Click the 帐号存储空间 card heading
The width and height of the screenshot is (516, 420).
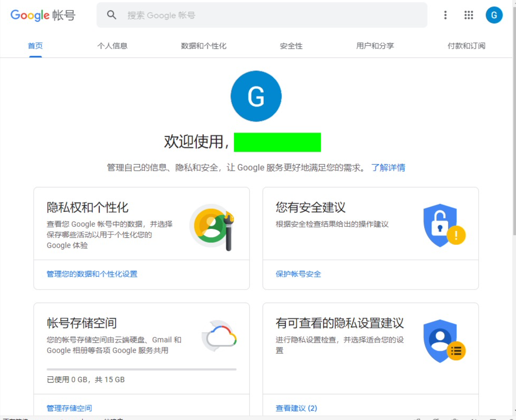(82, 323)
